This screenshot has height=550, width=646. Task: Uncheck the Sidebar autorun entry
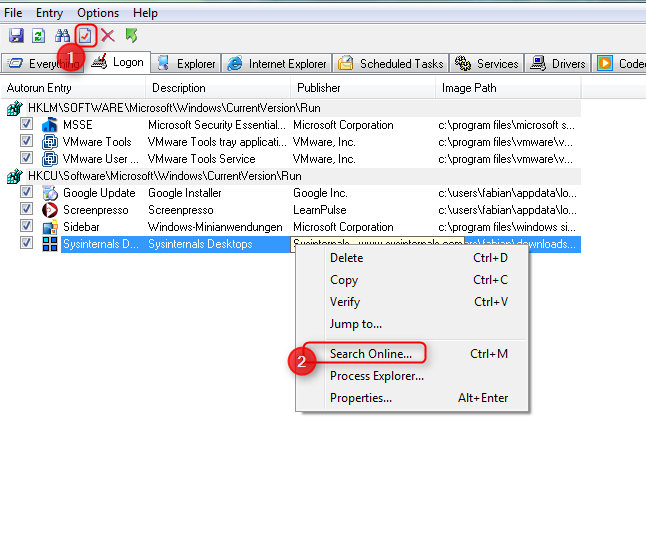click(26, 225)
